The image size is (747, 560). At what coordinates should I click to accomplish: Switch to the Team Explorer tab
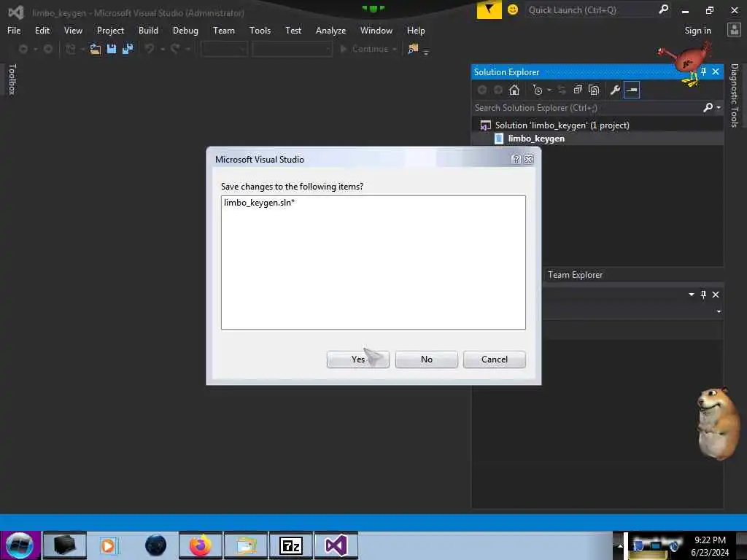point(575,275)
